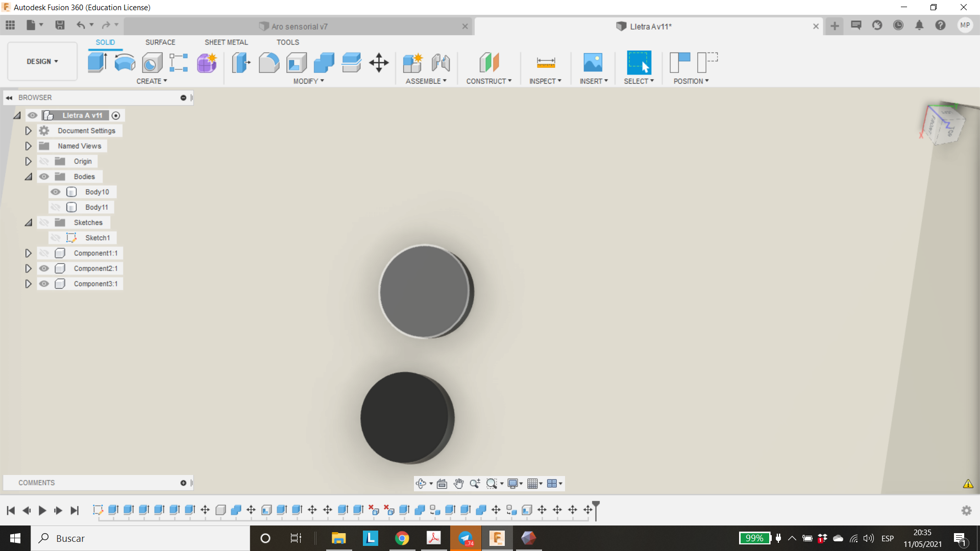The image size is (980, 551).
Task: Collapse the Bodies folder
Action: click(29, 177)
